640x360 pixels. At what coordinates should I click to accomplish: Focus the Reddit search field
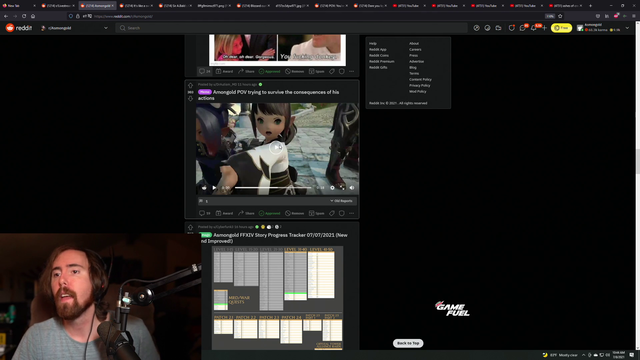pos(291,28)
